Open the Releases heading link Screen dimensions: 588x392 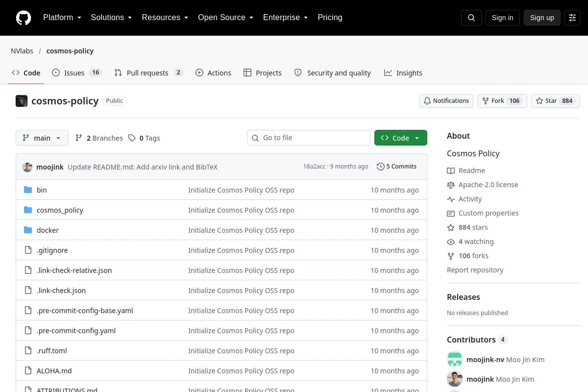464,297
